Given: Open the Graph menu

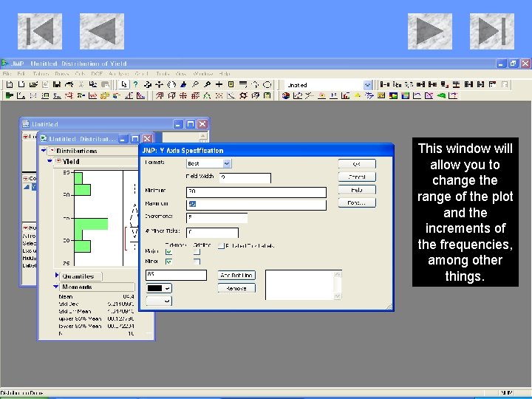Looking at the screenshot, I should coord(142,74).
